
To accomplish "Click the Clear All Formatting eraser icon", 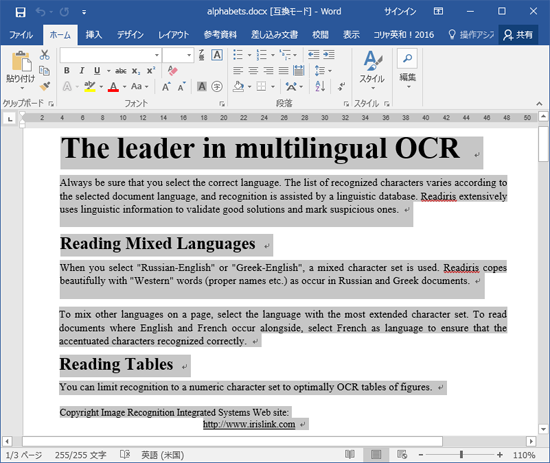I will pyautogui.click(x=172, y=71).
